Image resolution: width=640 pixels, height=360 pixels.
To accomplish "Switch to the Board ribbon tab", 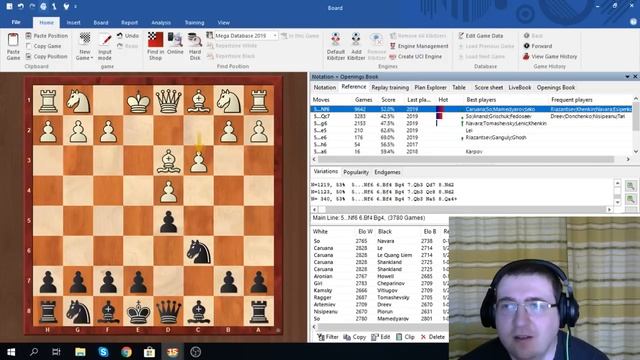I will [x=101, y=23].
